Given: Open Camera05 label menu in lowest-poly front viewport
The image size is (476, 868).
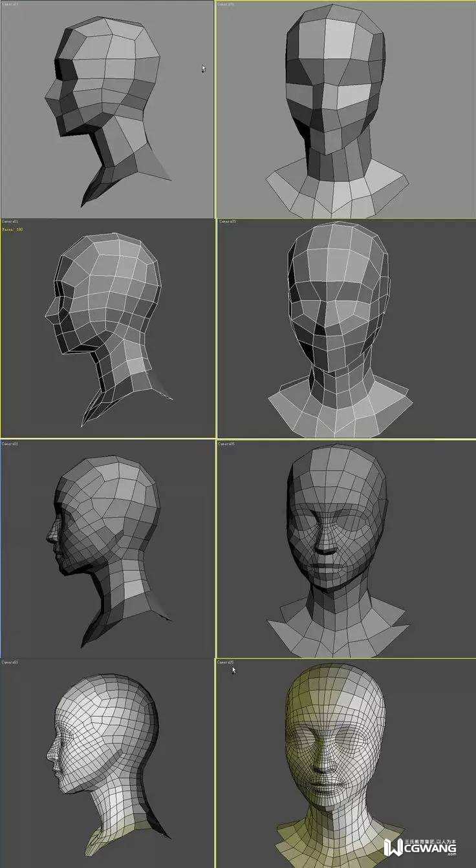Looking at the screenshot, I should [x=227, y=4].
